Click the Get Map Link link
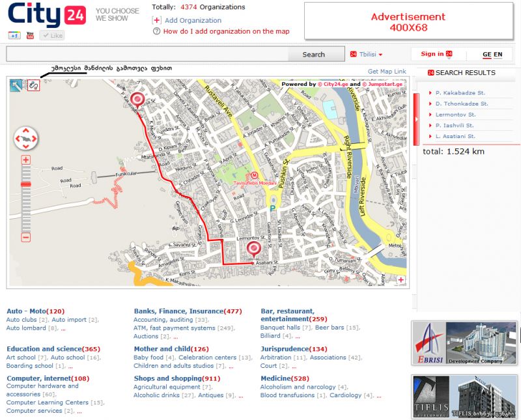The height and width of the screenshot is (420, 521). tap(387, 71)
